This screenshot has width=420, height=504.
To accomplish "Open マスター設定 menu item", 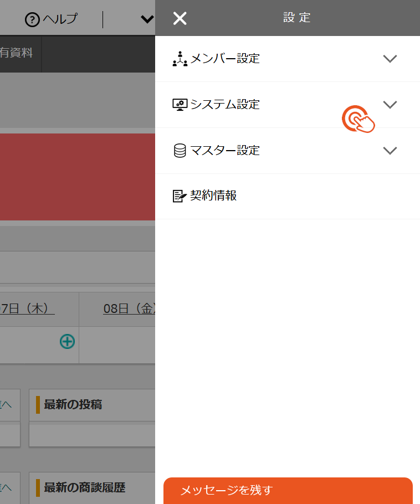I will point(288,151).
